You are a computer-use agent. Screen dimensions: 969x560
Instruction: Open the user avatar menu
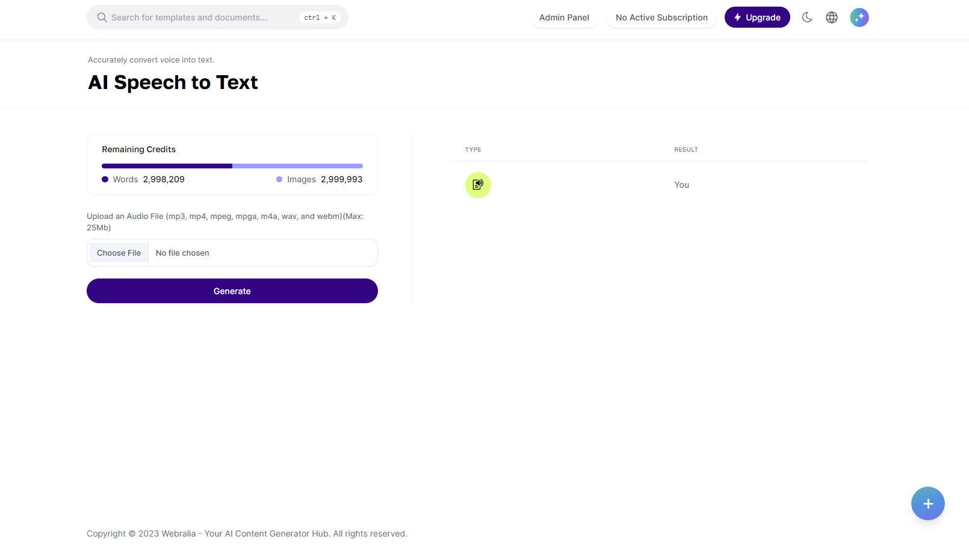pos(859,17)
